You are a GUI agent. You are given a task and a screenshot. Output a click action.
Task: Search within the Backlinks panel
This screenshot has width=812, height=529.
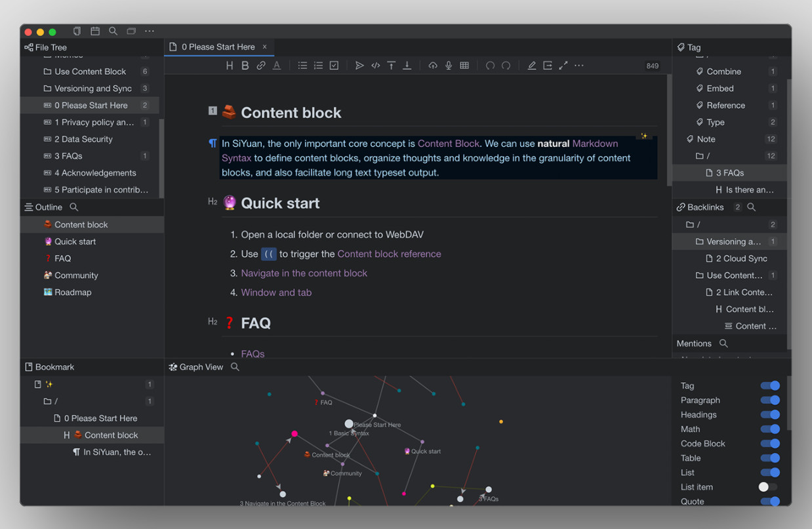coord(752,207)
